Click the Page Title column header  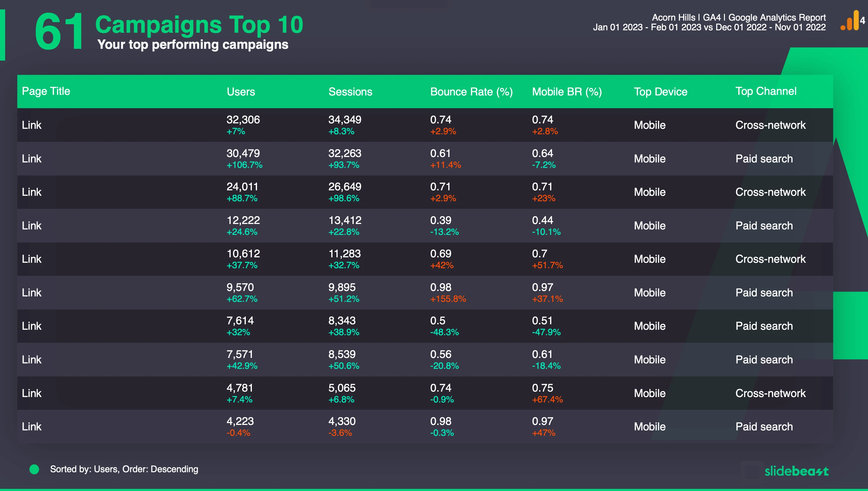(x=46, y=92)
